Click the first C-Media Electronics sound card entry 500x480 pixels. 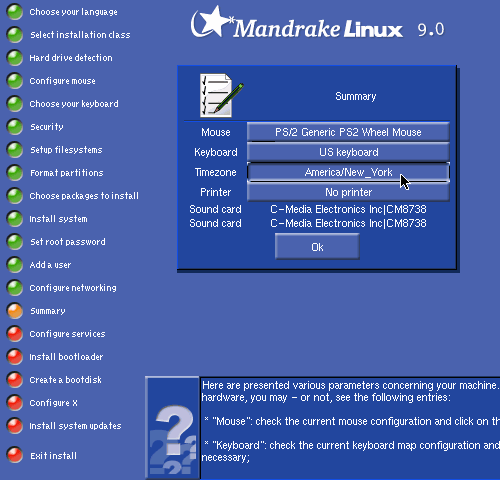(348, 209)
